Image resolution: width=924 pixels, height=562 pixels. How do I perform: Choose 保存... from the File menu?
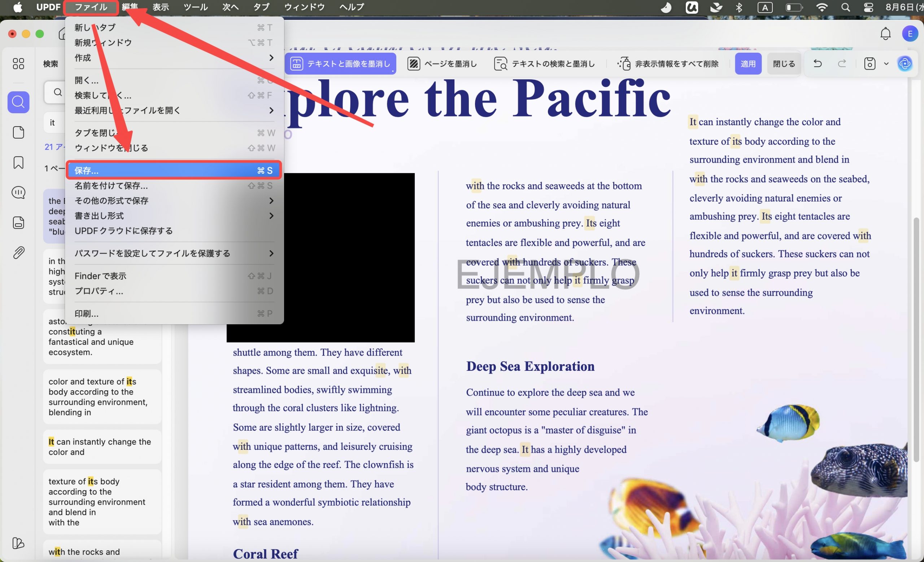[x=174, y=171]
